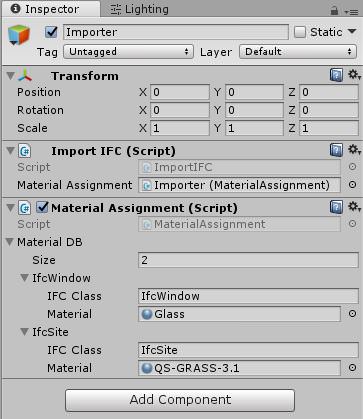Open Import IFC script gear menu
363x419 pixels.
tap(354, 150)
